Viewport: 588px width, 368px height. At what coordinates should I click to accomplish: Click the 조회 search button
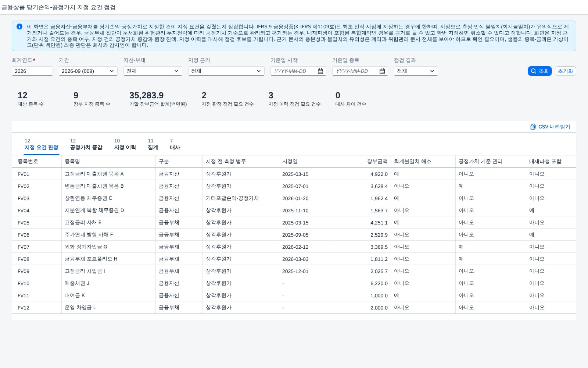pos(540,71)
